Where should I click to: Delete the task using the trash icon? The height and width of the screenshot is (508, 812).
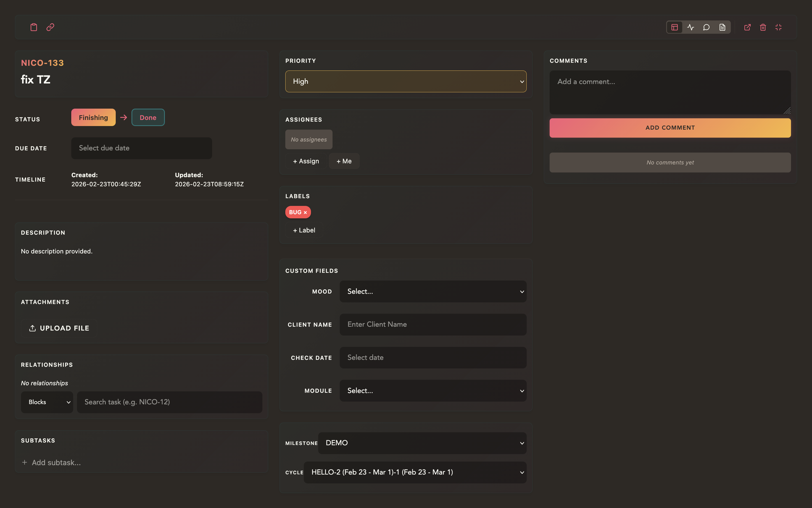763,27
